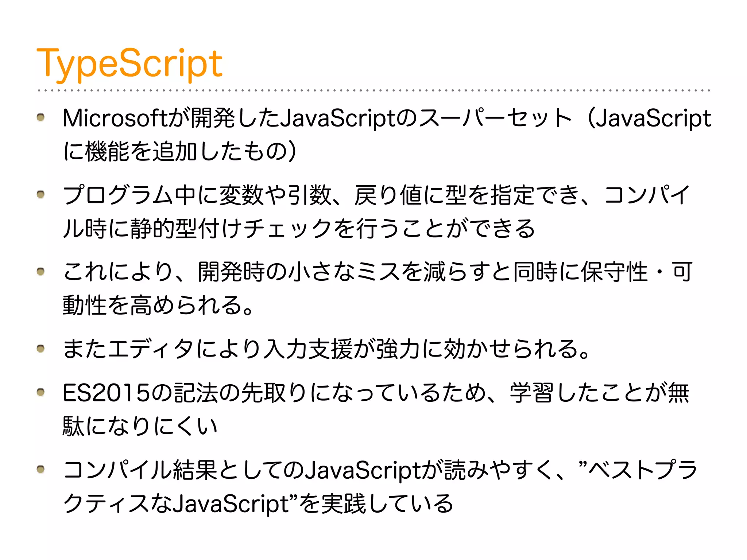
Task: Click the bullet before またエディタ
Action: pos(40,349)
